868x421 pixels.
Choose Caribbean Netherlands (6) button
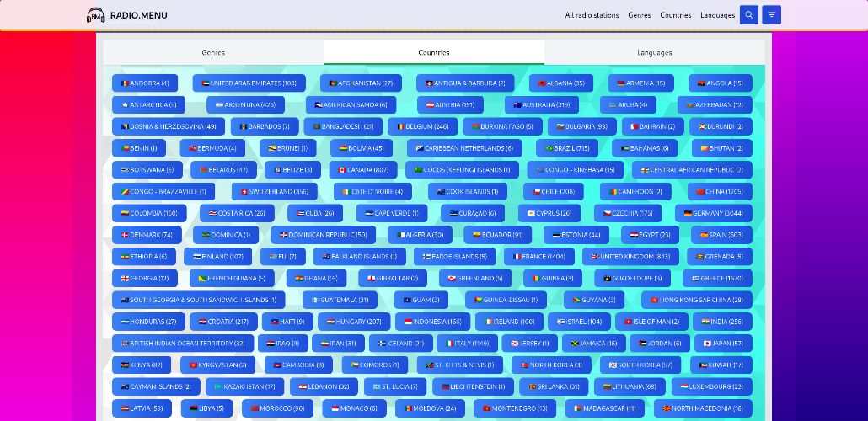(463, 148)
